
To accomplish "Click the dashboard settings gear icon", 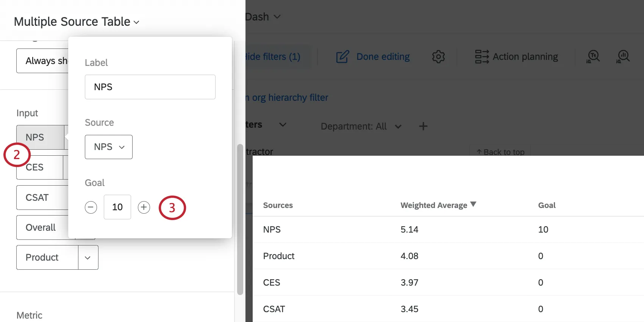I will 438,57.
